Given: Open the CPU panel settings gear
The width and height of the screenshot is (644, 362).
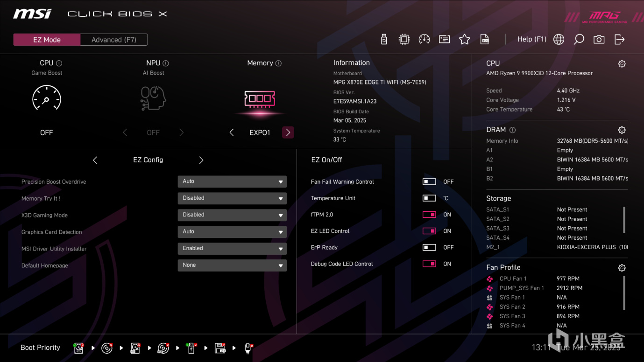Looking at the screenshot, I should (x=622, y=64).
